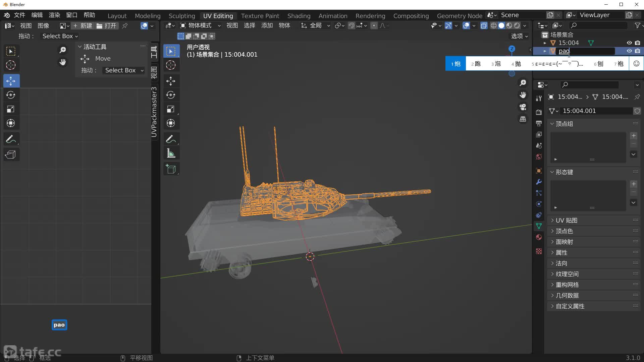The width and height of the screenshot is (644, 362).
Task: Open the 物体模式 mode dropdown
Action: (200, 25)
